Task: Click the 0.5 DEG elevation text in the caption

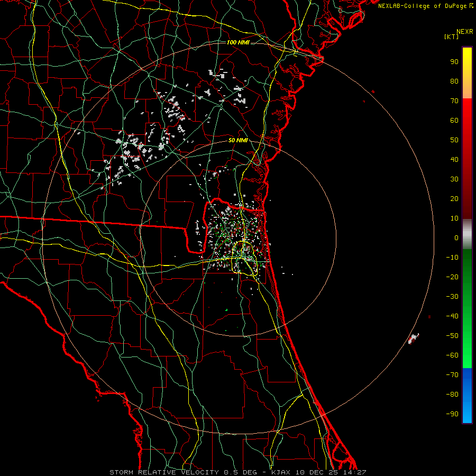Action: 240,472
